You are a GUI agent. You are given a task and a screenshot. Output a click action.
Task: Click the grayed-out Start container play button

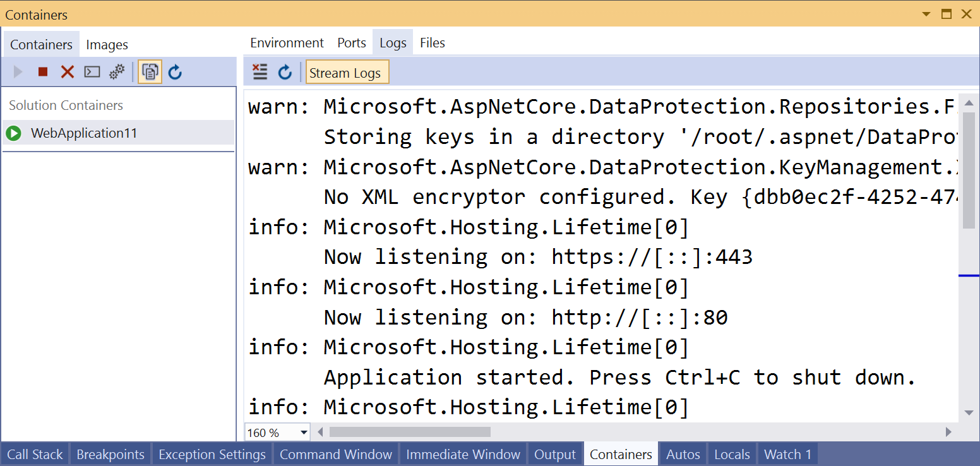[x=18, y=71]
